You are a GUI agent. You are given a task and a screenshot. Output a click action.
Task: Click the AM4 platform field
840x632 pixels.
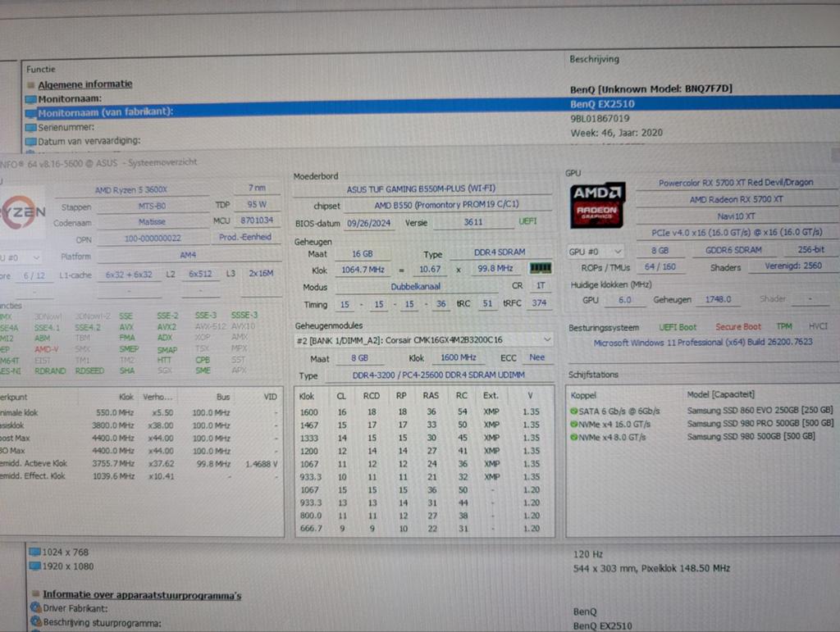click(188, 255)
